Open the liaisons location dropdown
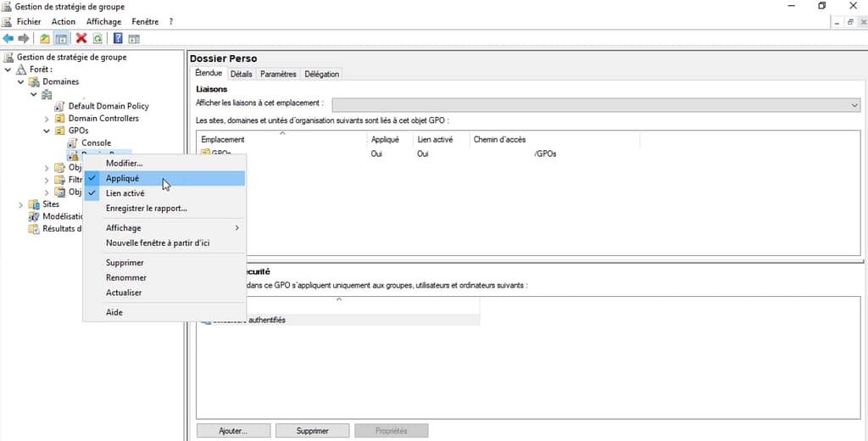 coord(854,103)
